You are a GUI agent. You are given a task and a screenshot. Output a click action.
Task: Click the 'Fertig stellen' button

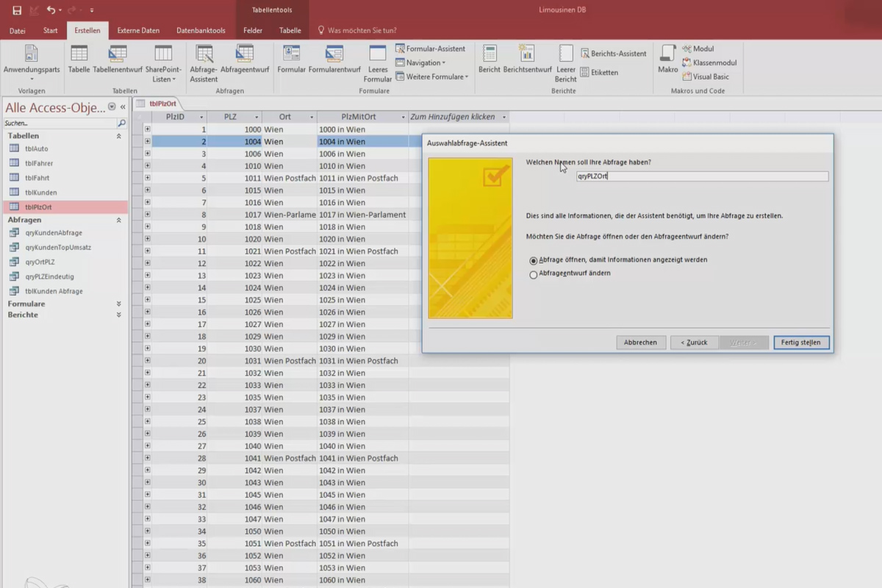point(801,343)
